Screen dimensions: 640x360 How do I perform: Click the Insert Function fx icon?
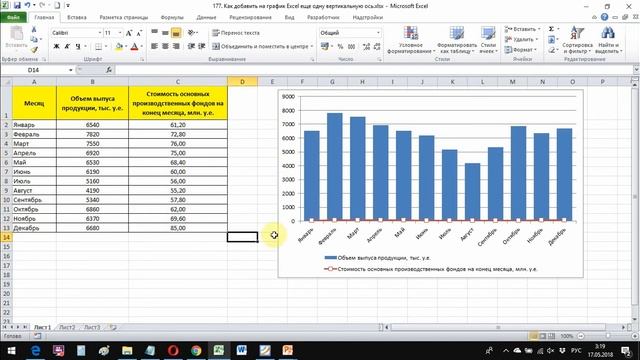[109, 70]
